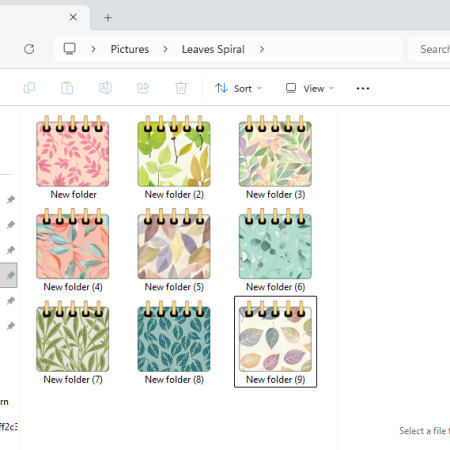450x450 pixels.
Task: Click the first pin icon in sidebar
Action: pos(11,199)
